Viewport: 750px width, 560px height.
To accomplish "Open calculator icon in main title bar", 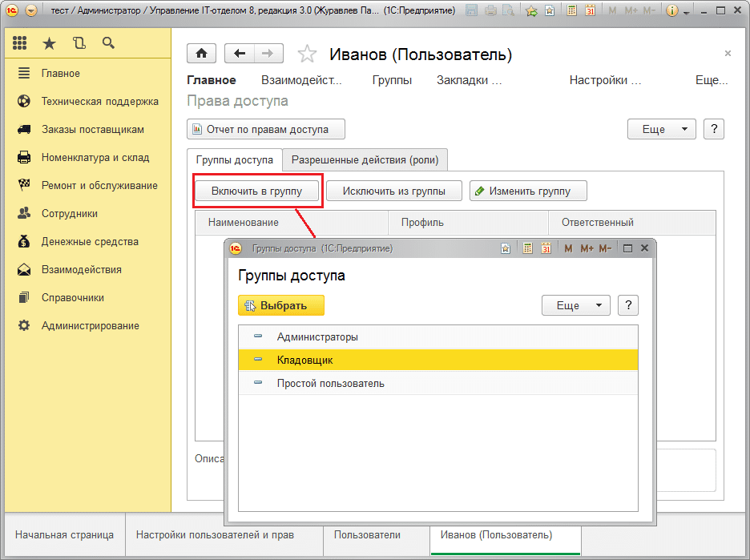I will [x=571, y=10].
